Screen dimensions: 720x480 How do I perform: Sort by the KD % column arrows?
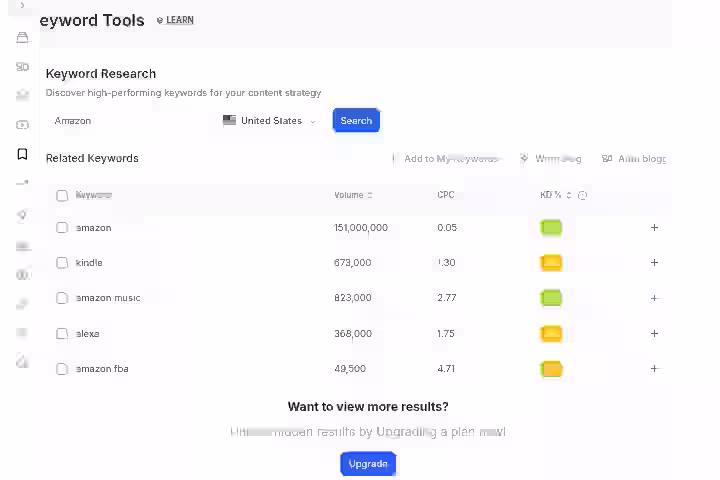(568, 195)
